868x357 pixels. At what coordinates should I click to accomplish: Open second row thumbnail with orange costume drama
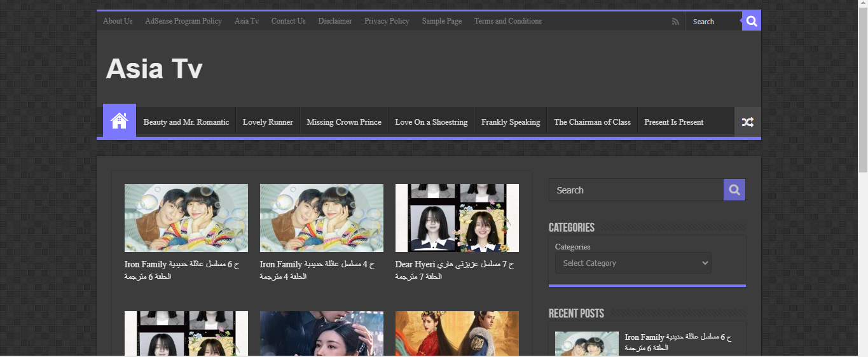point(457,333)
